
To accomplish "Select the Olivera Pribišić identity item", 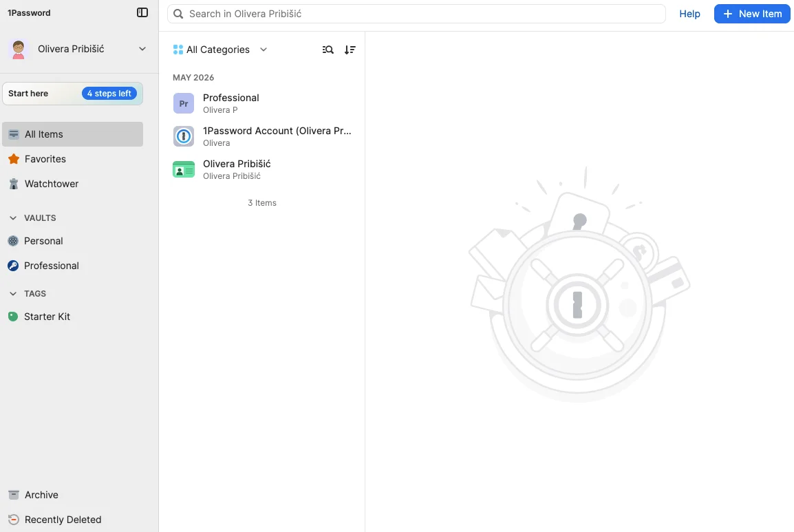I will (262, 169).
